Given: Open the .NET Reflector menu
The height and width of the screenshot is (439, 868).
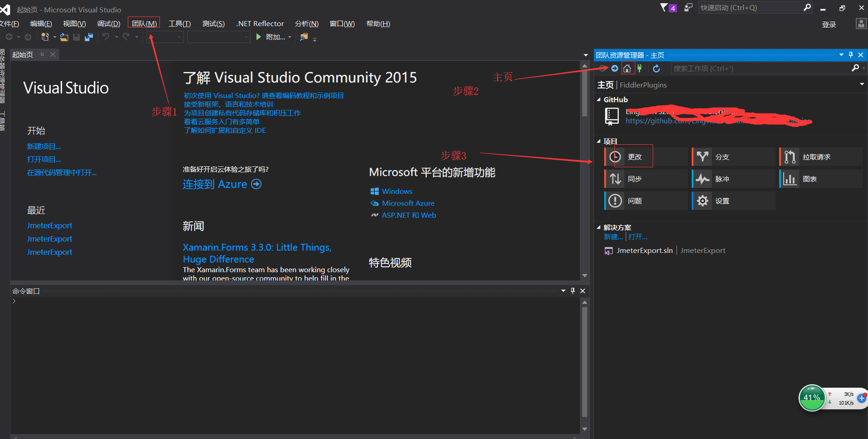Looking at the screenshot, I should [260, 23].
